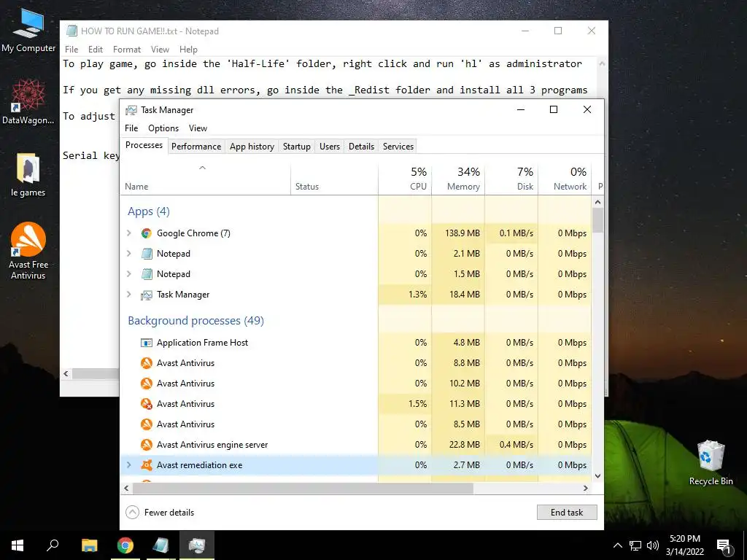Open Task Manager File menu

(131, 128)
